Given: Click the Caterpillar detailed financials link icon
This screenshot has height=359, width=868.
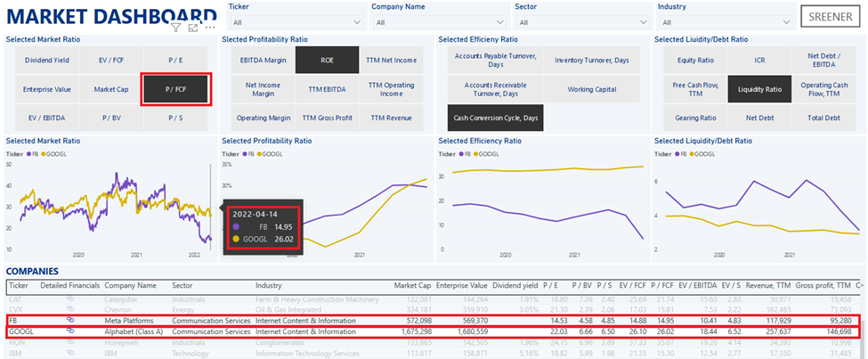Looking at the screenshot, I should coord(69,298).
